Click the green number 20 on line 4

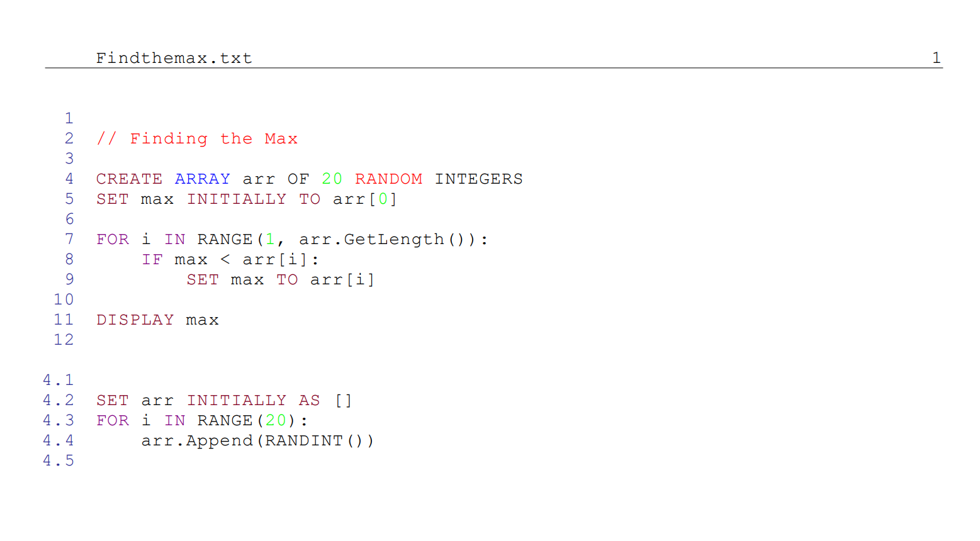(x=332, y=179)
